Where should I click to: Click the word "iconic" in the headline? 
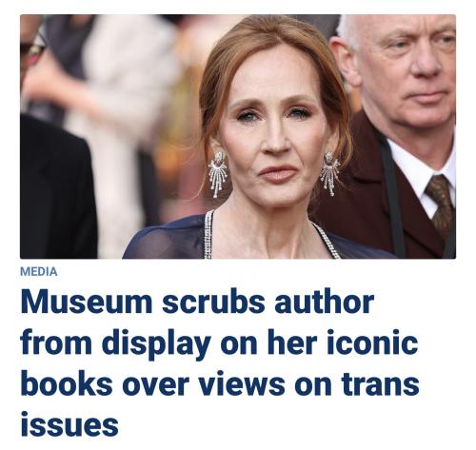coord(372,343)
